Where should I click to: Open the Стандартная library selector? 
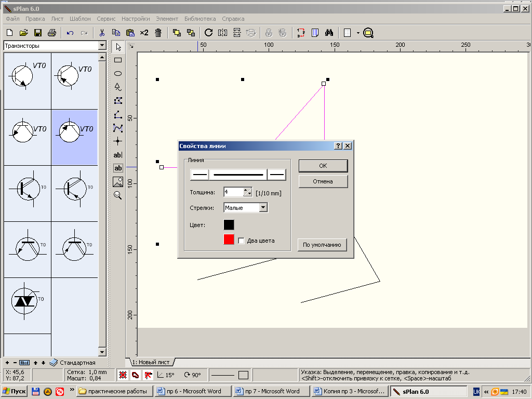(73, 362)
